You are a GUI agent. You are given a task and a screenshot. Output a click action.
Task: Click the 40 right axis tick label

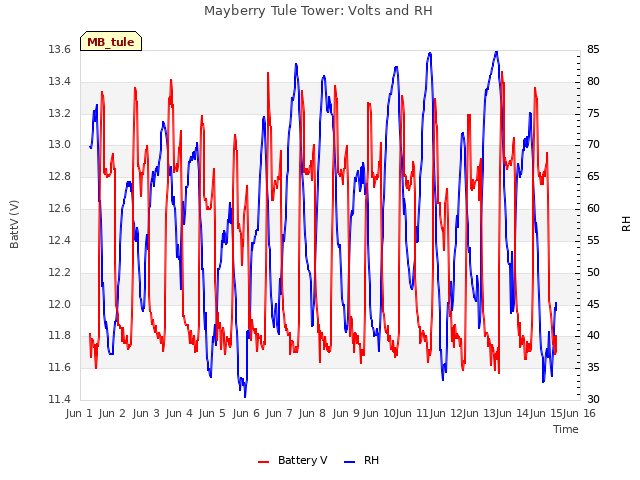tap(593, 336)
